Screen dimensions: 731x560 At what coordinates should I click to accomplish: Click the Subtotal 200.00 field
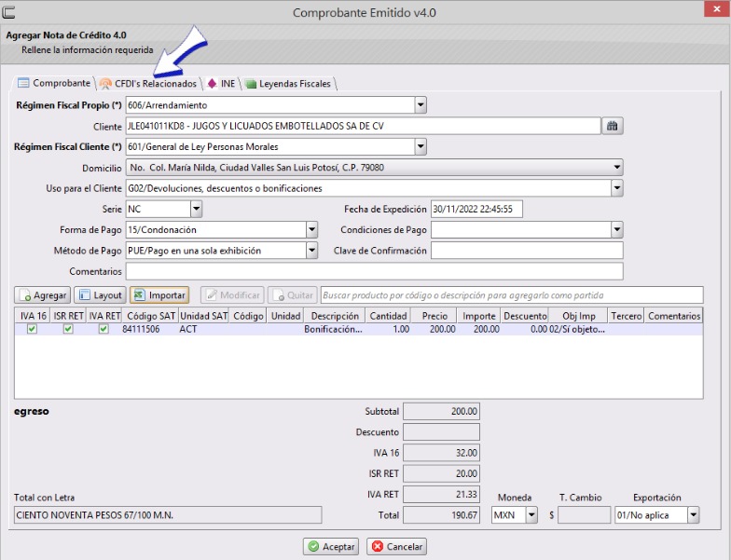pyautogui.click(x=442, y=412)
